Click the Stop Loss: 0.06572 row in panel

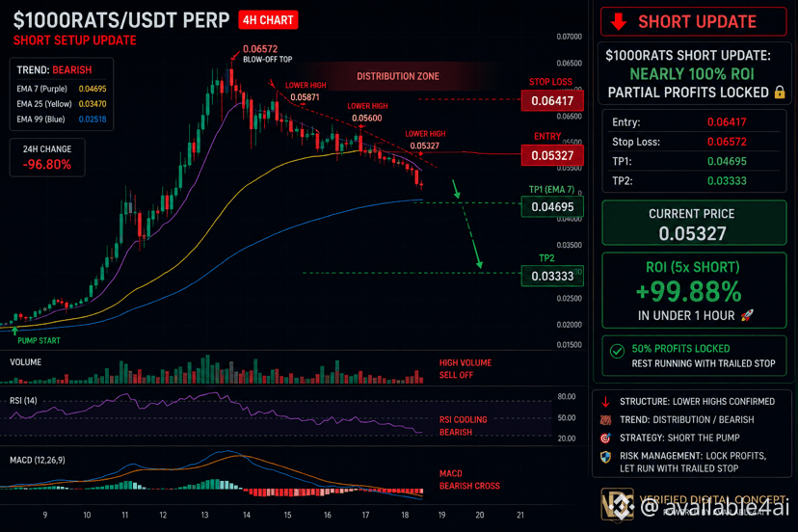coord(695,142)
